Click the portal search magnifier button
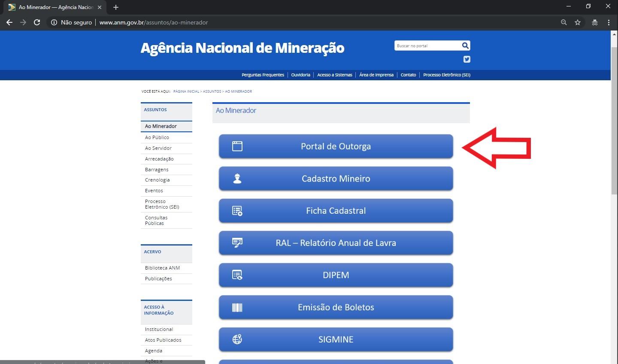The width and height of the screenshot is (618, 364). [465, 45]
